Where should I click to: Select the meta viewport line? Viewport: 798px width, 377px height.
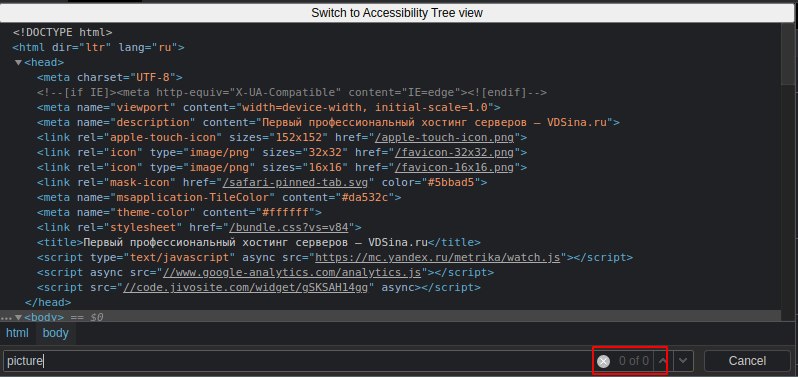pos(269,107)
